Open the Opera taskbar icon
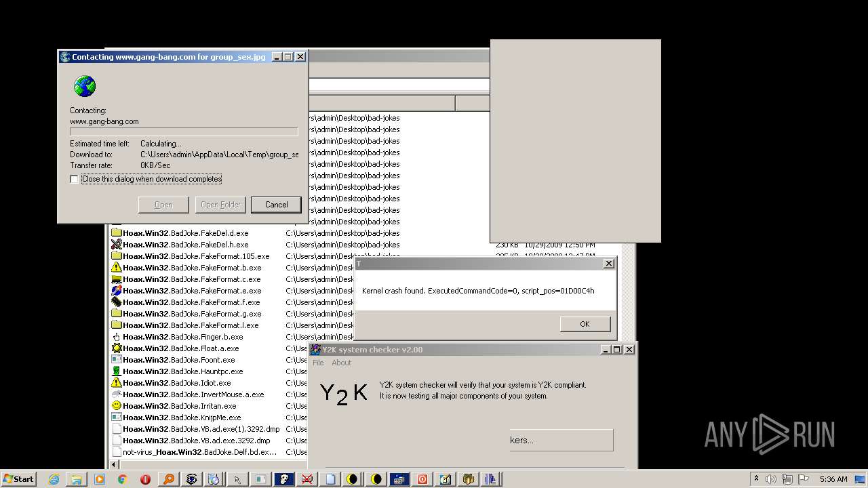Screen dimensions: 868x488 pyautogui.click(x=145, y=479)
